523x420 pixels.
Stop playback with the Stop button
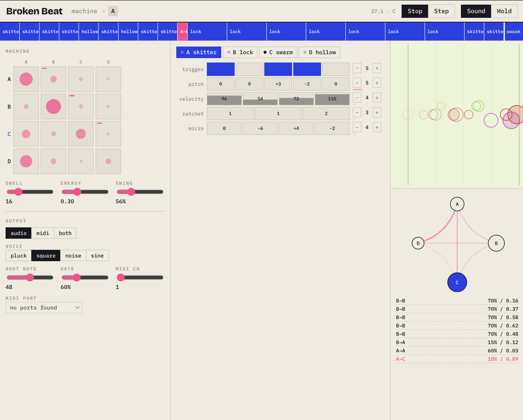tap(415, 11)
